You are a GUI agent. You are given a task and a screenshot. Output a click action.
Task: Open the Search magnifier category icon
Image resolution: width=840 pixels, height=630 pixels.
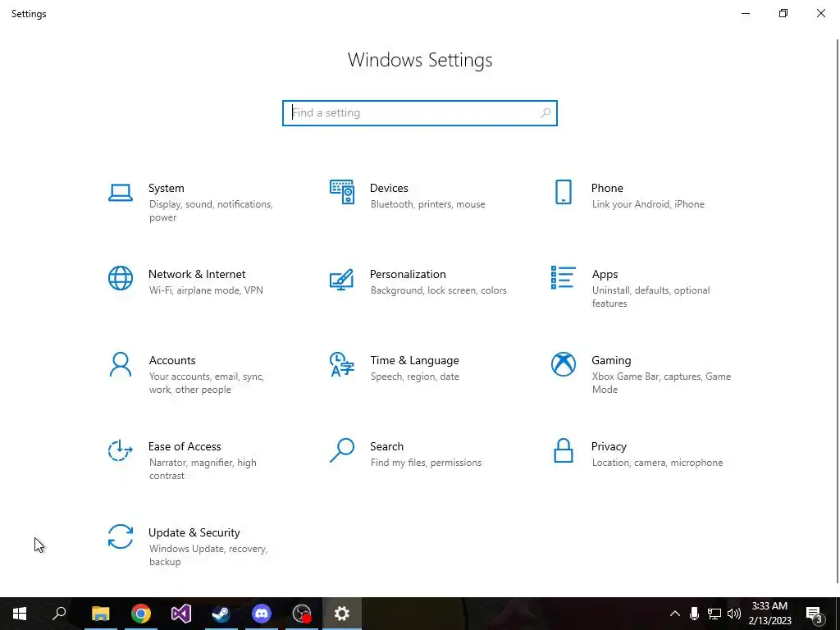coord(342,450)
